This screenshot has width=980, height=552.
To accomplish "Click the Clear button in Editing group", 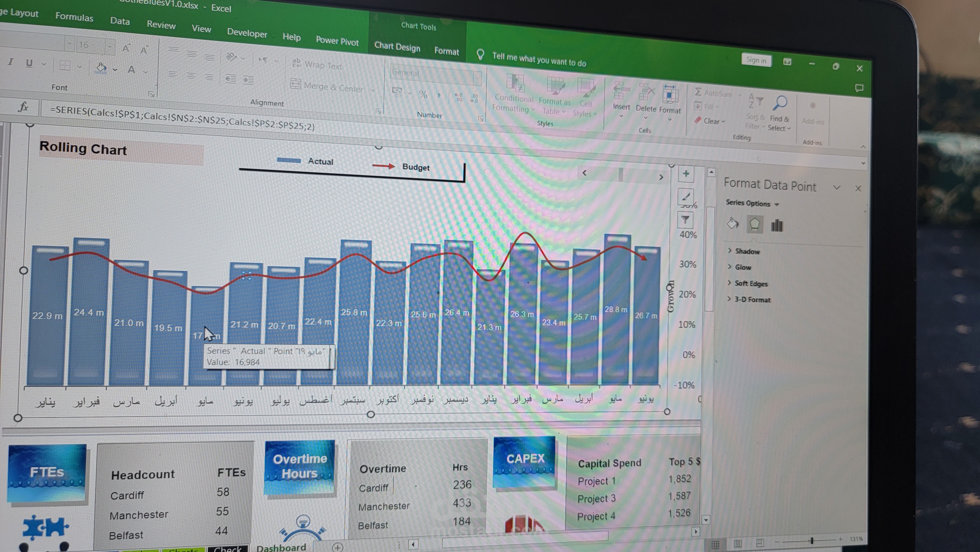I will tap(711, 121).
